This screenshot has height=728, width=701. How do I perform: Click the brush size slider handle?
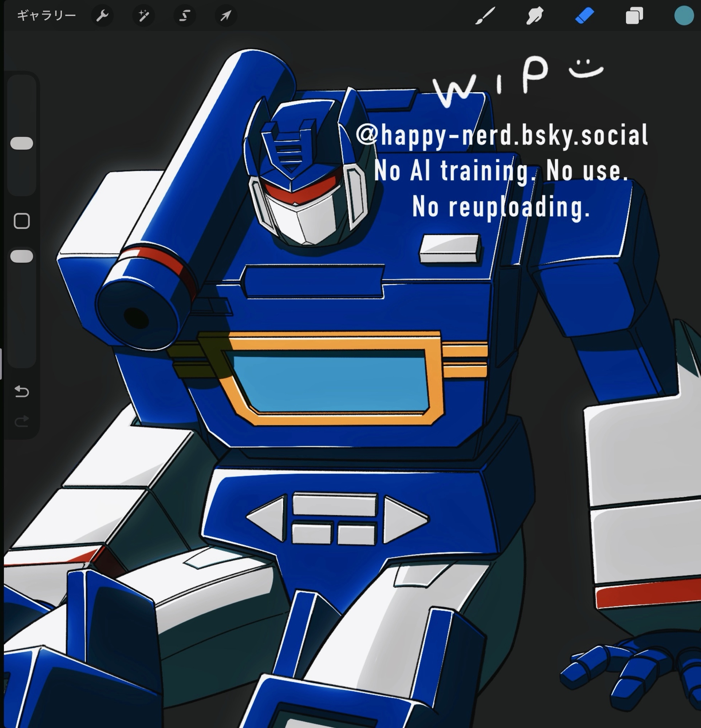pyautogui.click(x=21, y=143)
